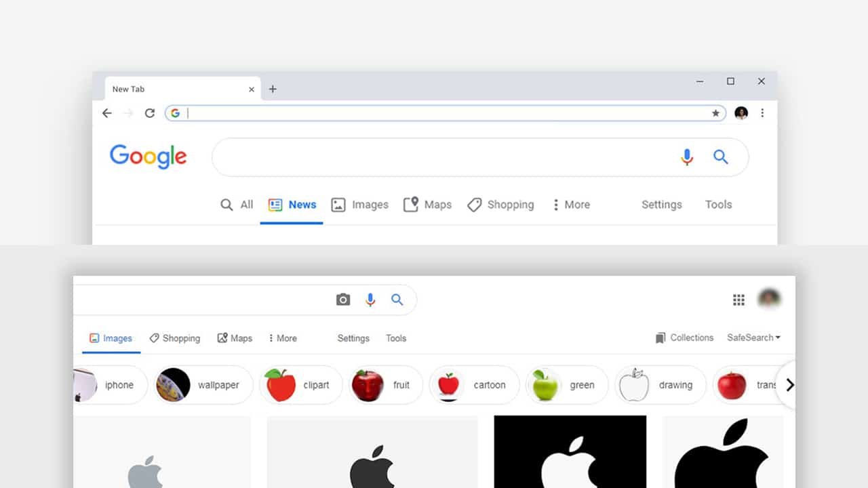Start voice search in lower window
This screenshot has height=488, width=868.
point(370,300)
